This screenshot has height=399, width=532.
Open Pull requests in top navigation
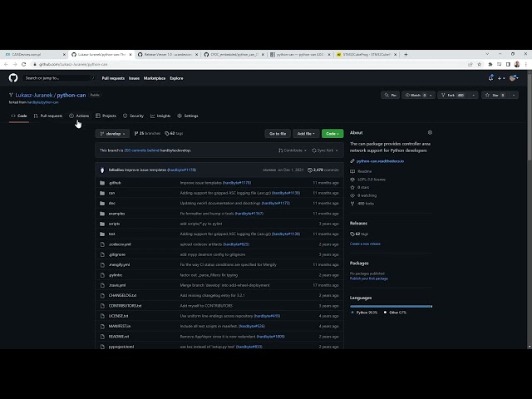click(113, 78)
